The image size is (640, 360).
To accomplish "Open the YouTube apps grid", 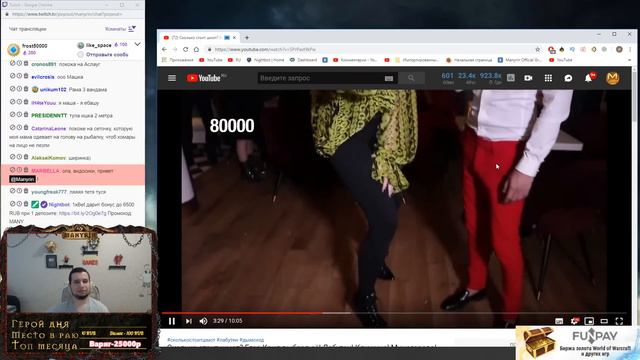I will (x=548, y=78).
